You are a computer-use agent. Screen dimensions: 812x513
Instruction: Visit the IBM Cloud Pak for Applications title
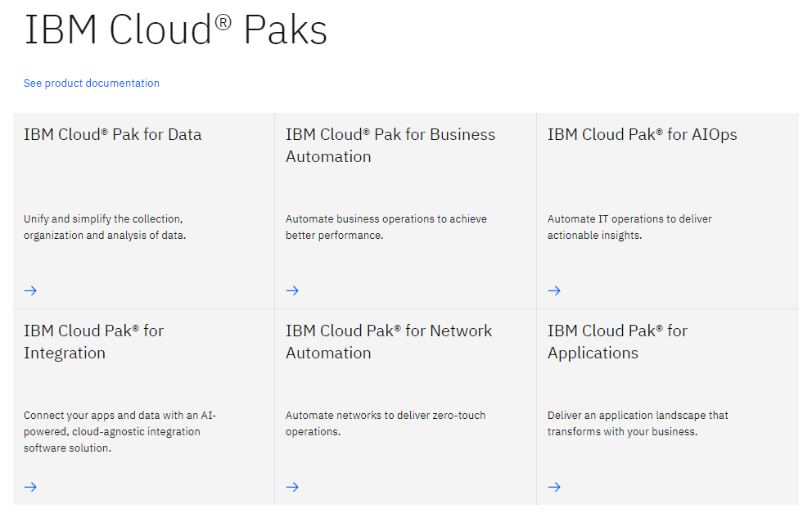click(617, 342)
